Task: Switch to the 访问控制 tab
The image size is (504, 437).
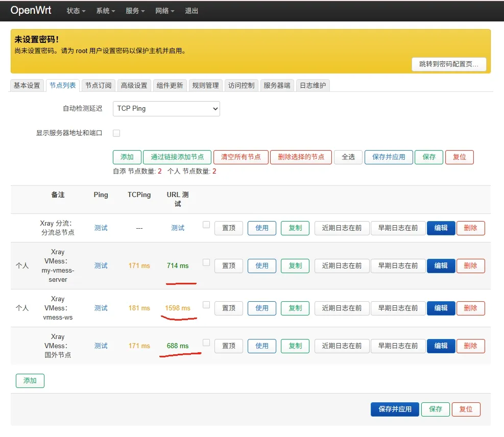Action: [x=241, y=85]
